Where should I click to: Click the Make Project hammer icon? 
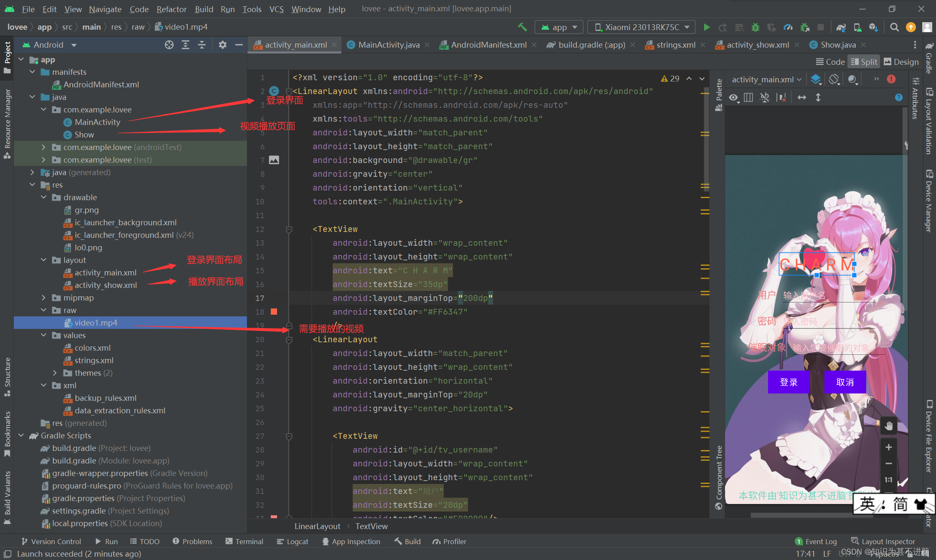tap(522, 27)
